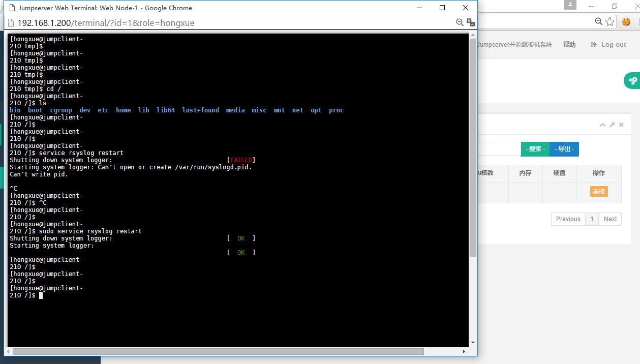Screen dimensions: 640x364
Task: Click the 'cgroup' directory name in terminal
Action: 61,110
